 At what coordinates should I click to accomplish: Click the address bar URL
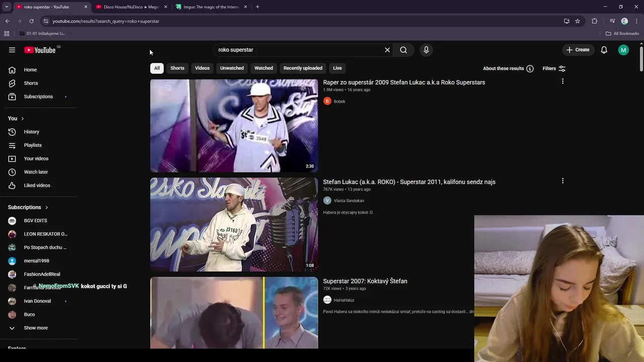[x=106, y=21]
